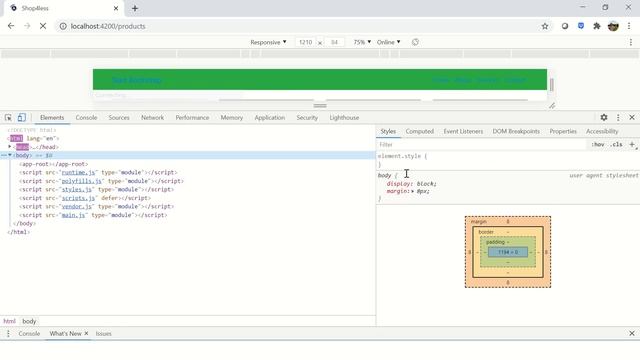Collapse the body element node

[10, 155]
